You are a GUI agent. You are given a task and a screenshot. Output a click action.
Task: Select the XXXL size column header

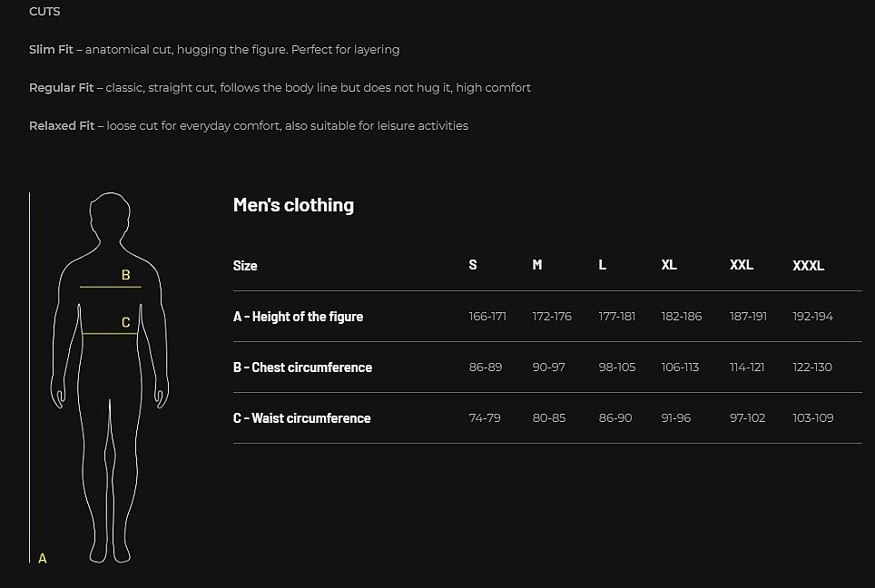808,266
